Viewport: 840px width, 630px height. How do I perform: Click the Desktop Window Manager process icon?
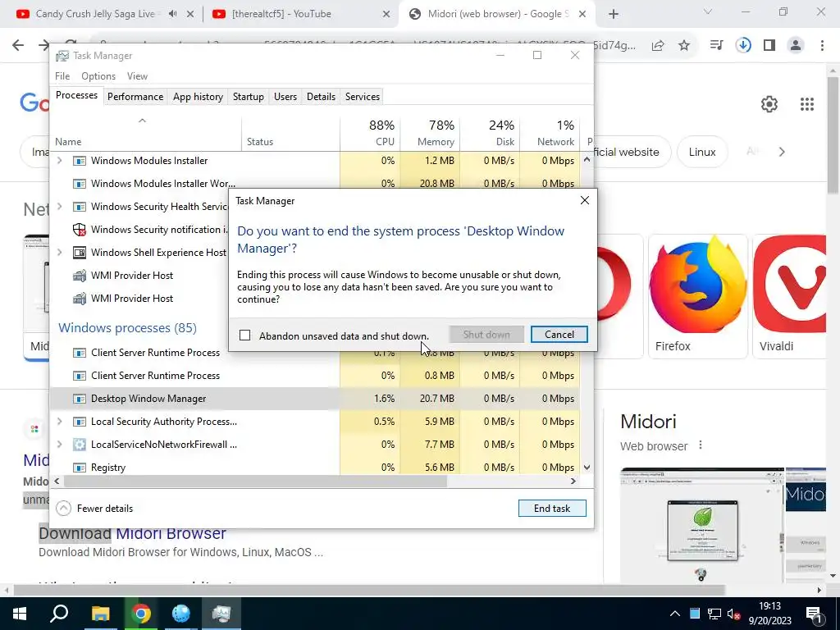pyautogui.click(x=80, y=399)
